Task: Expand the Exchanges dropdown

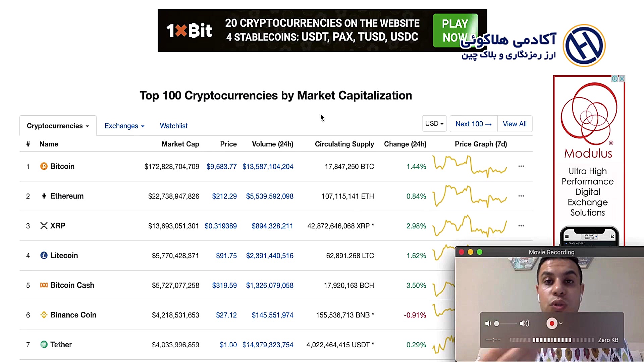Action: pos(124,126)
